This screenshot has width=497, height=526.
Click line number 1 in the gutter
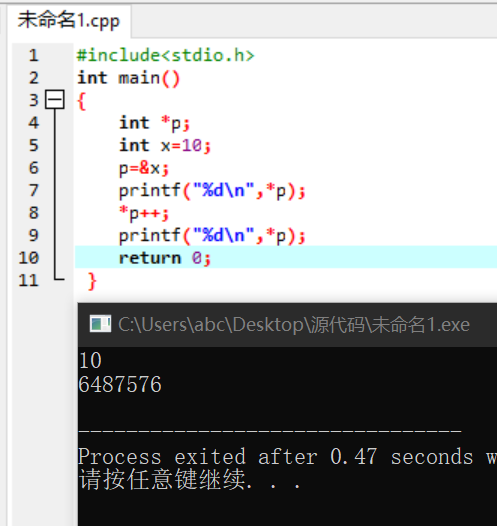34,55
